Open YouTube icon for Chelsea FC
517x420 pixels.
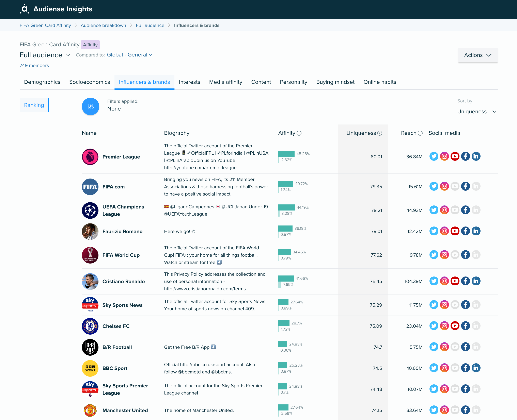pyautogui.click(x=455, y=326)
